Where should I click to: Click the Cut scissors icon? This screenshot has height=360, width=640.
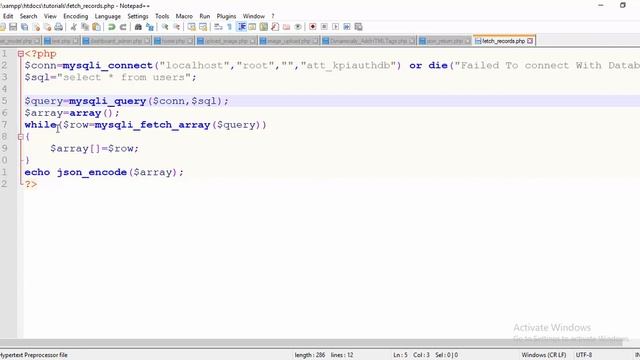tap(73, 27)
